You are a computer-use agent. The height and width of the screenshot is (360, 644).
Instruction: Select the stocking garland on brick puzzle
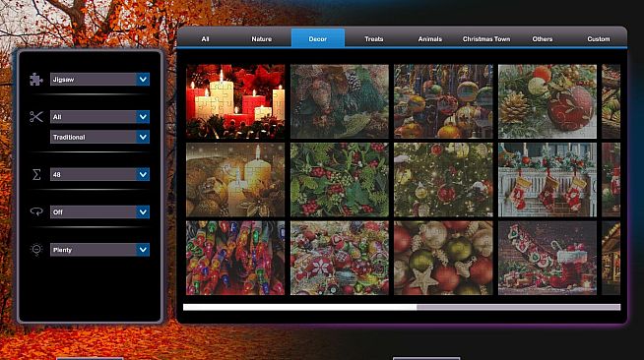click(547, 258)
